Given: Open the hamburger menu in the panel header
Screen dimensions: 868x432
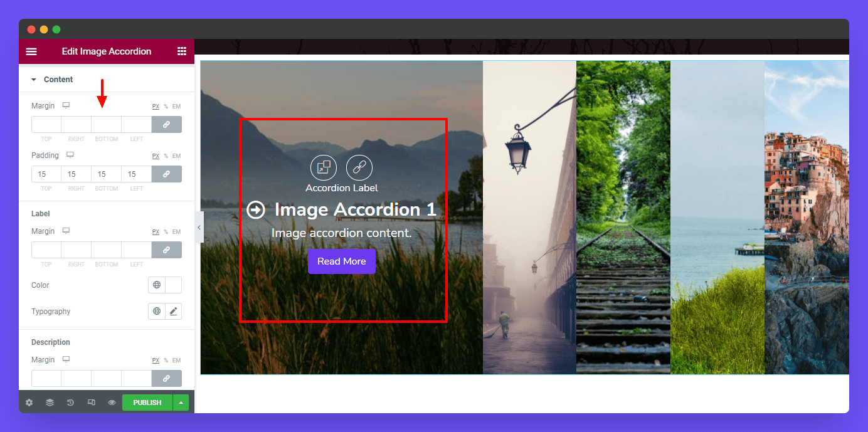Looking at the screenshot, I should (x=31, y=51).
